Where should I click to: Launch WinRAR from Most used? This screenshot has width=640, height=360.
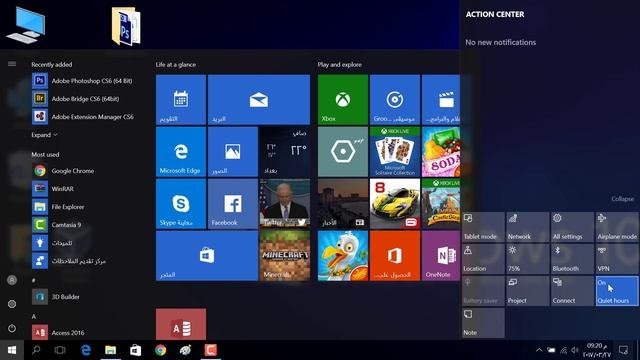53,189
